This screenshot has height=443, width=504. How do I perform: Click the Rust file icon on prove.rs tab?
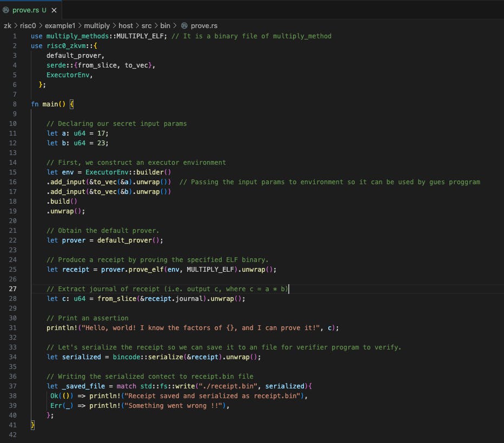click(x=6, y=10)
